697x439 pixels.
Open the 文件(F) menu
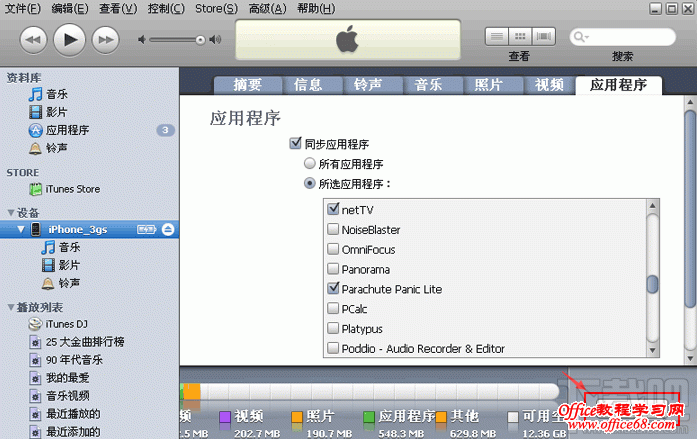point(22,8)
